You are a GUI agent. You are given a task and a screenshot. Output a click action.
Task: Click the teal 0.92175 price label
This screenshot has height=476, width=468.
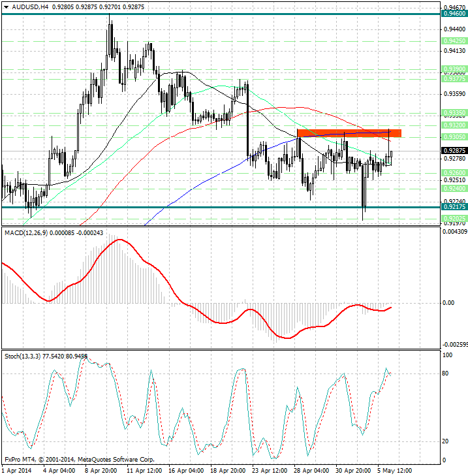pos(454,207)
